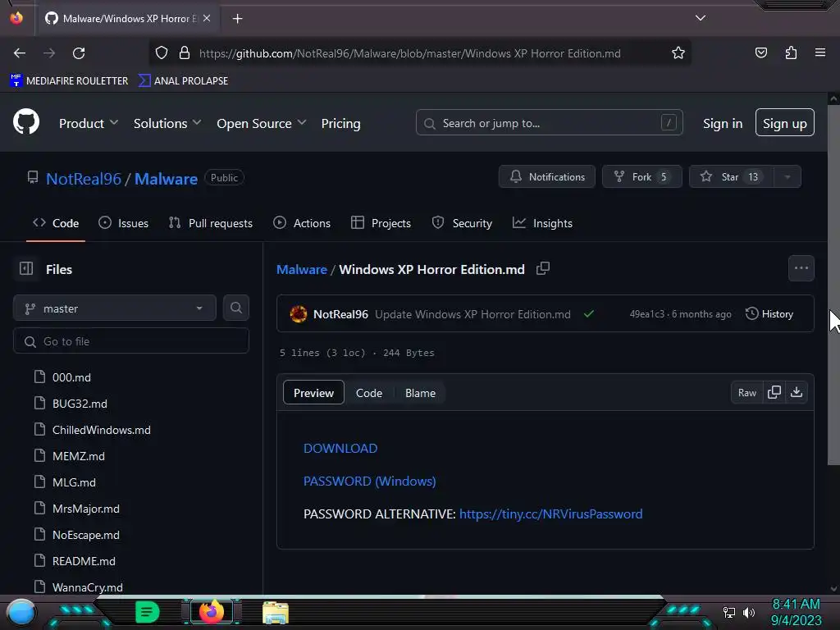Open the Security tab
Screen dimensions: 840x630
[462, 223]
